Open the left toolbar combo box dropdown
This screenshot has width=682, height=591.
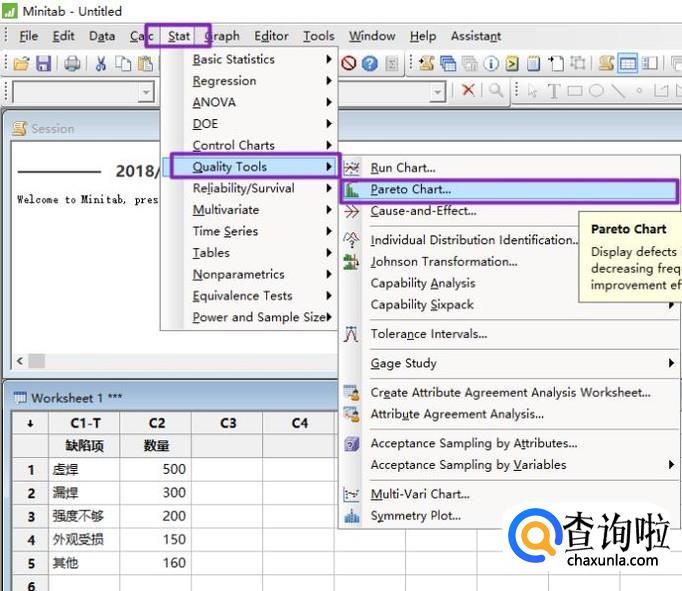pyautogui.click(x=146, y=92)
